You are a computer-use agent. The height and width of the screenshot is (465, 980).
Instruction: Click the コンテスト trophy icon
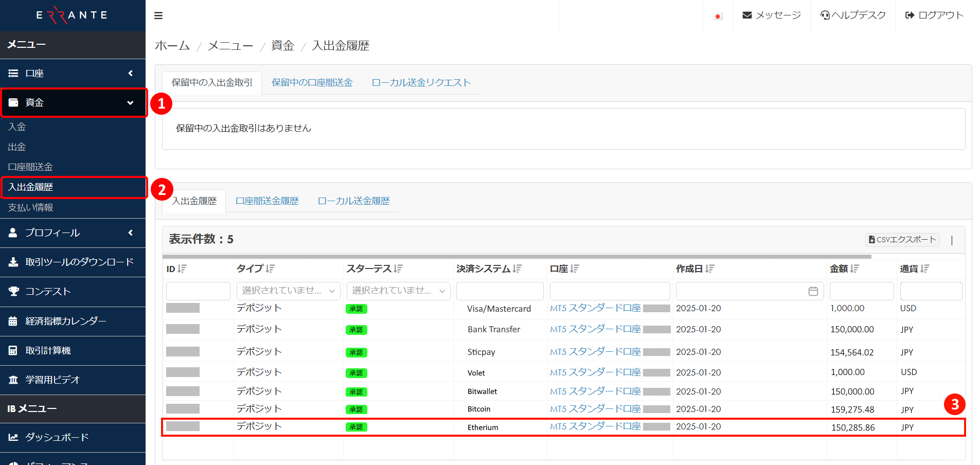(13, 291)
